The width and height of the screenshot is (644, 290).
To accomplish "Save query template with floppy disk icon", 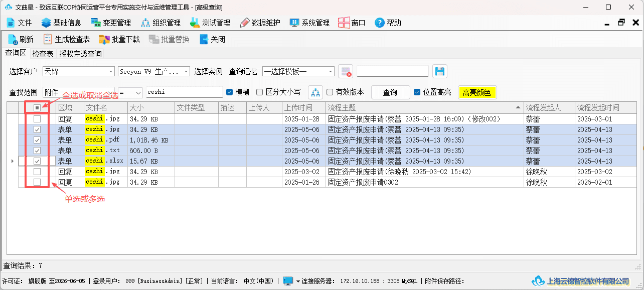I will pyautogui.click(x=440, y=71).
